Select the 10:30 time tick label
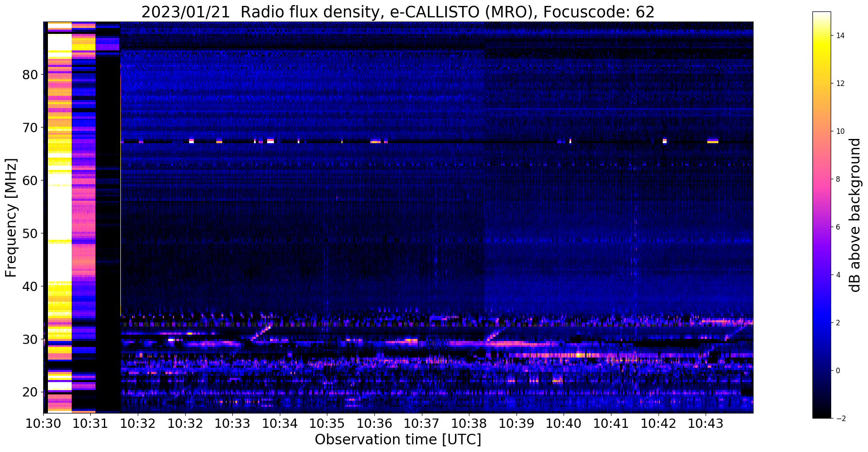Screen dimensions: 868x452 [x=43, y=423]
